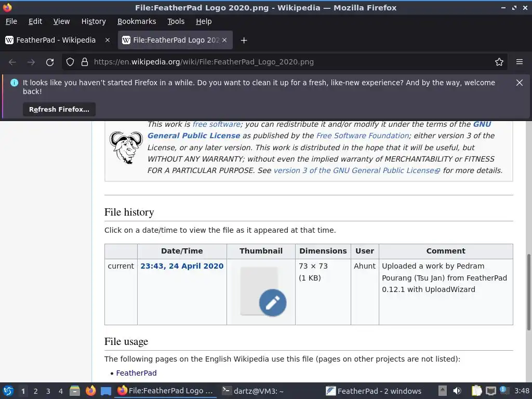Go back to previous page
The image size is (532, 399).
[12, 62]
